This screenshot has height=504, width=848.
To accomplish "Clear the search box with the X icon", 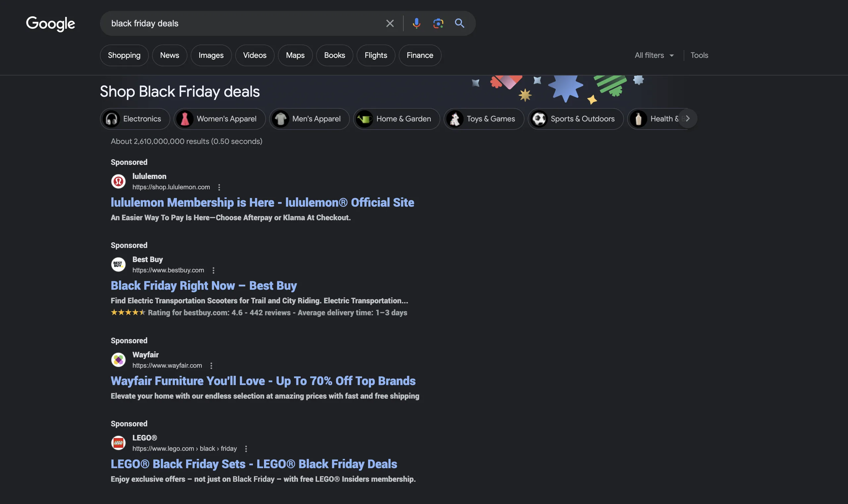I will (x=390, y=24).
